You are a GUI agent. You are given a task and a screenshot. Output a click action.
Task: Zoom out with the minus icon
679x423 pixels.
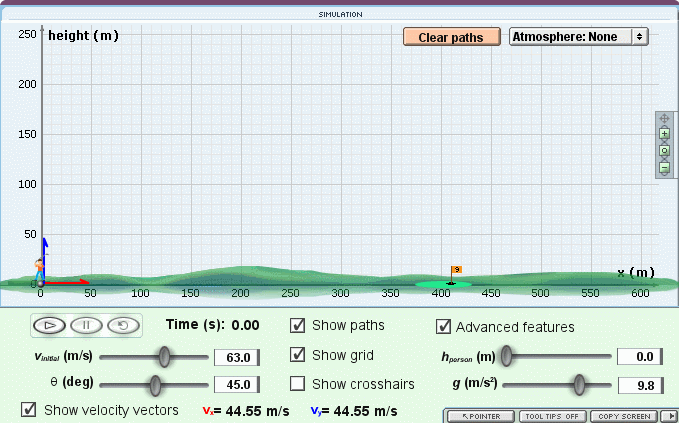664,168
